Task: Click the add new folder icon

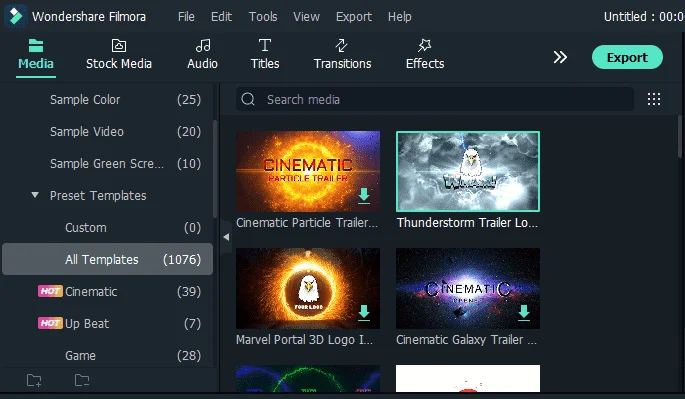Action: pos(34,380)
